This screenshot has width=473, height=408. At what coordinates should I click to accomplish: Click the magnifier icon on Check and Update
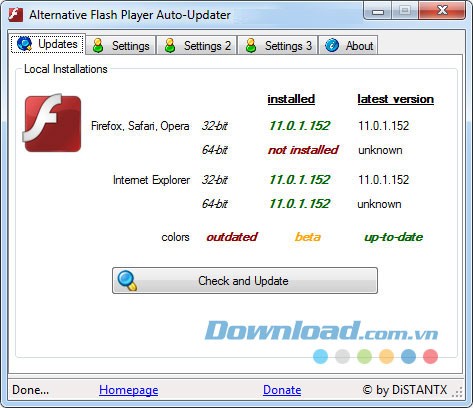tap(128, 281)
